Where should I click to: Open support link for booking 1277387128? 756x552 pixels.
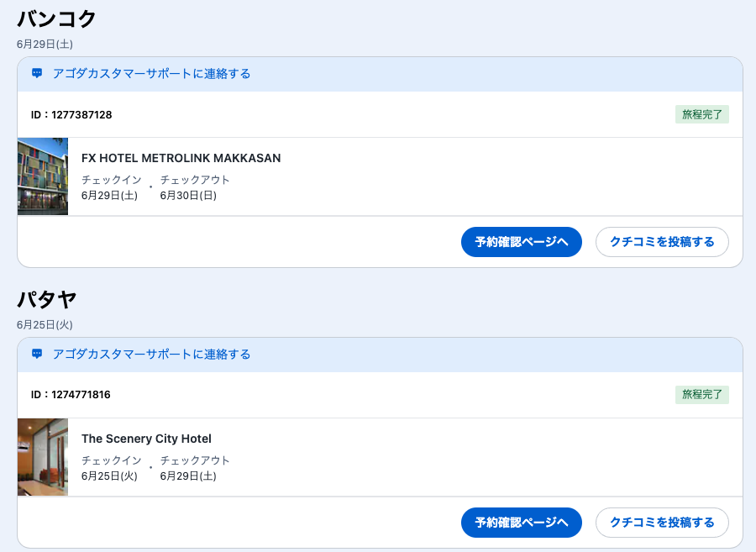click(151, 74)
